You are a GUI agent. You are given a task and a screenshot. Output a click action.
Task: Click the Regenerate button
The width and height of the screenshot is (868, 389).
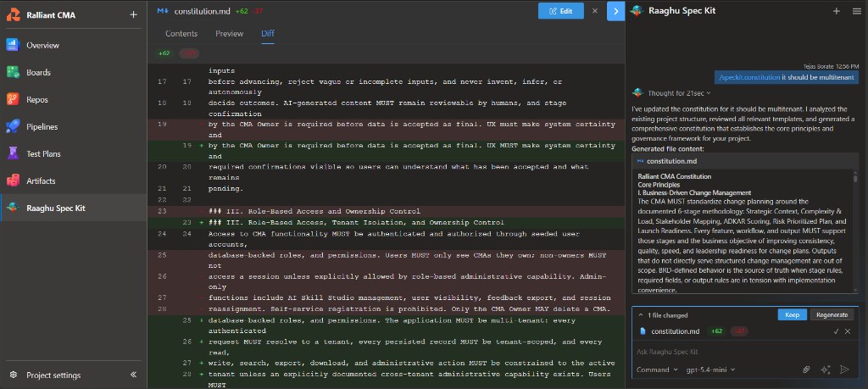832,315
